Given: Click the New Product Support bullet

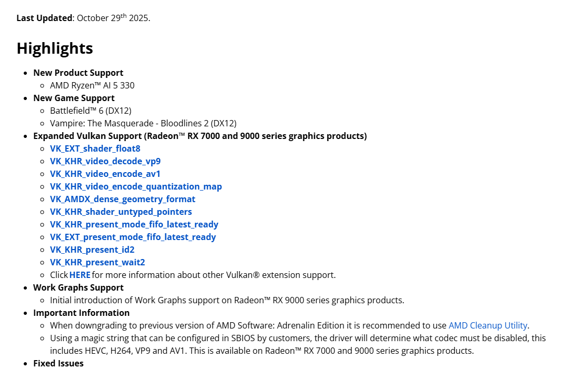Looking at the screenshot, I should pyautogui.click(x=78, y=73).
